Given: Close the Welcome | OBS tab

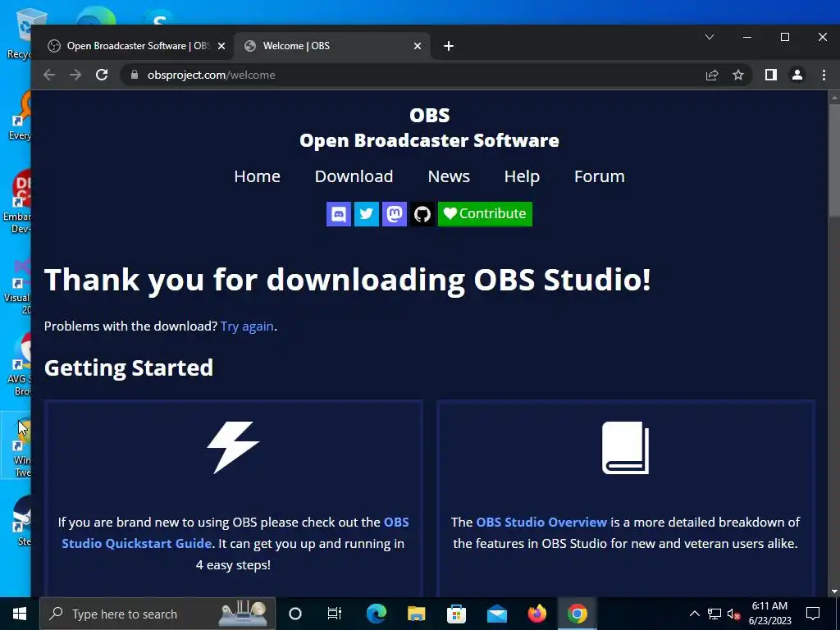Looking at the screenshot, I should pyautogui.click(x=418, y=46).
